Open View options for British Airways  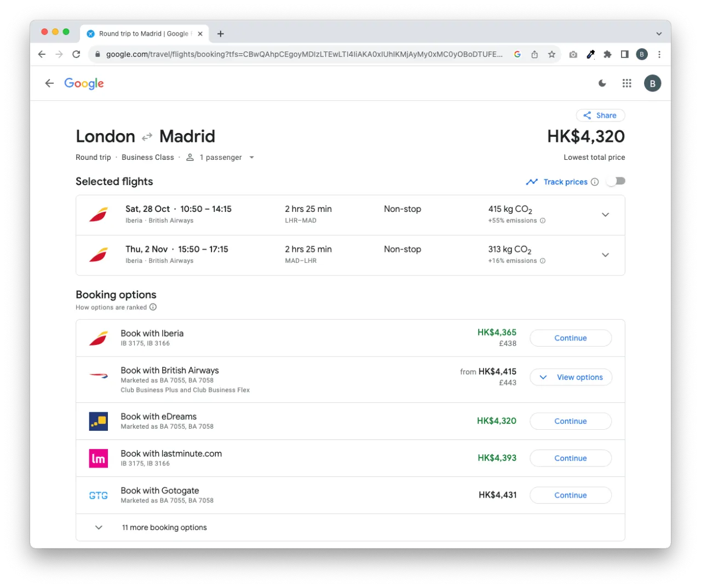(571, 377)
